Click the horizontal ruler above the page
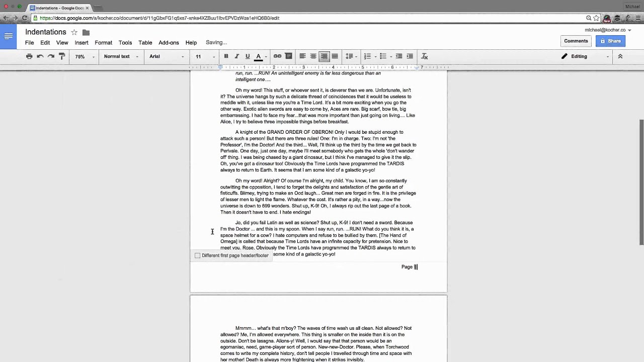The width and height of the screenshot is (644, 362). click(318, 67)
